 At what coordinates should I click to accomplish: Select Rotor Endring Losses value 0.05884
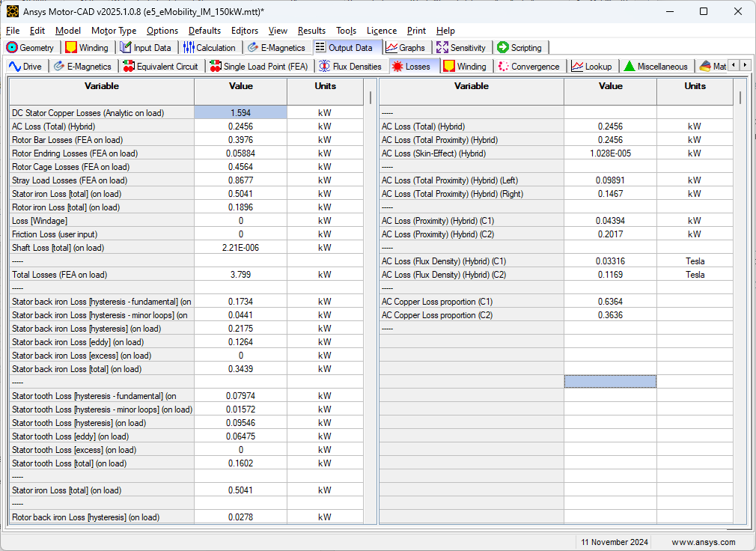(x=240, y=153)
